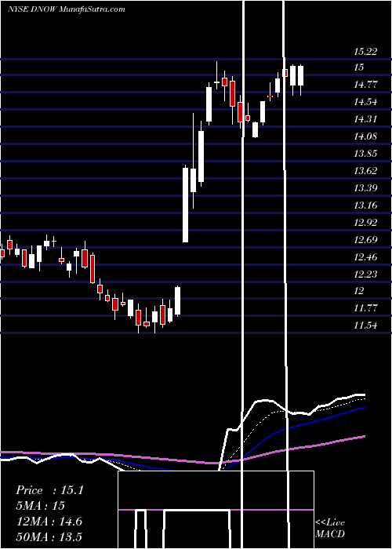The width and height of the screenshot is (392, 549).
Task: Click the 50MA : 13.5 readout
Action: pyautogui.click(x=49, y=537)
